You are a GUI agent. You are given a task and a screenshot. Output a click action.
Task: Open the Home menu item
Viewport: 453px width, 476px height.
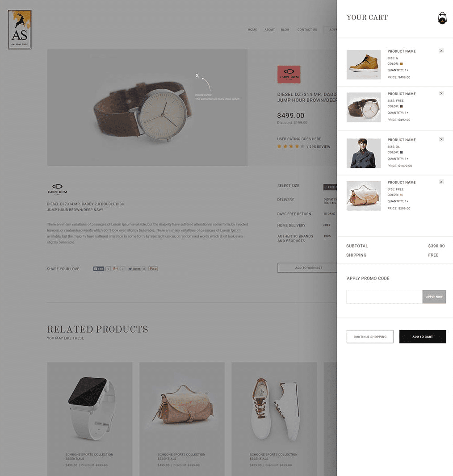click(x=252, y=30)
